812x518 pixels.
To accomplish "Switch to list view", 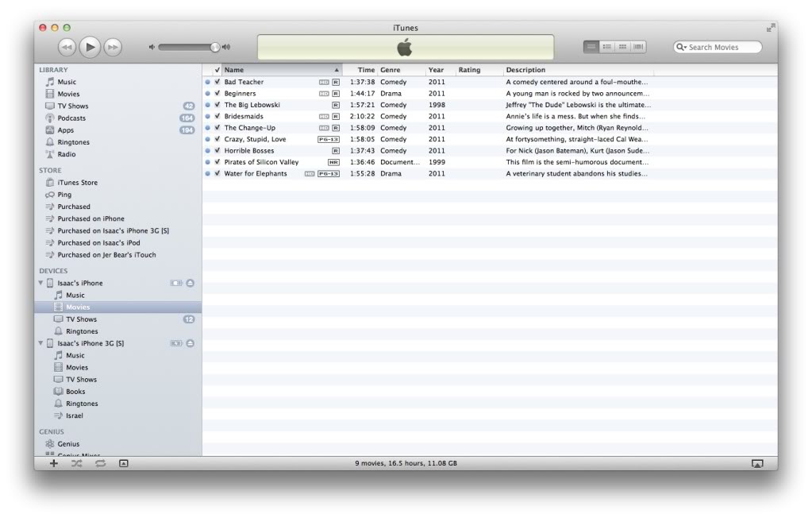I will pyautogui.click(x=591, y=47).
